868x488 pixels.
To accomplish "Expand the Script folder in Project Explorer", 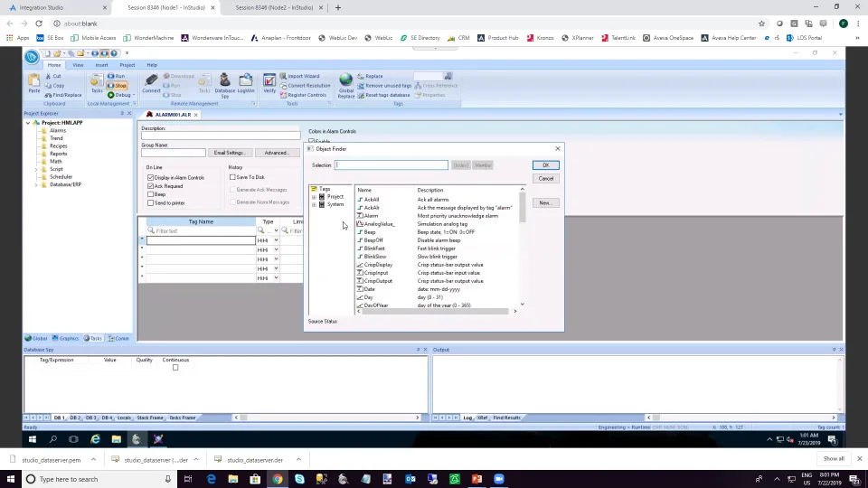I will pos(37,169).
